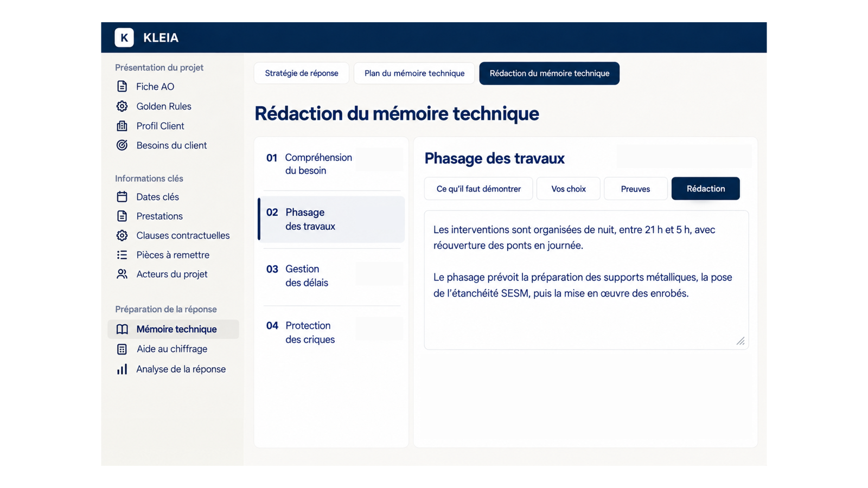Open Acteurs du projet people icon
Viewport: 868px width, 488px height.
pos(122,274)
